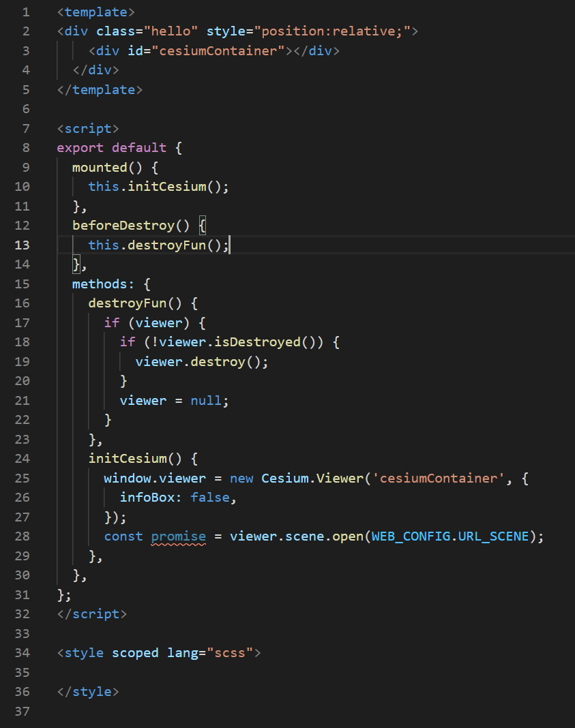Place cursor on the destroyFun call on line 13
This screenshot has height=728, width=575.
[166, 245]
